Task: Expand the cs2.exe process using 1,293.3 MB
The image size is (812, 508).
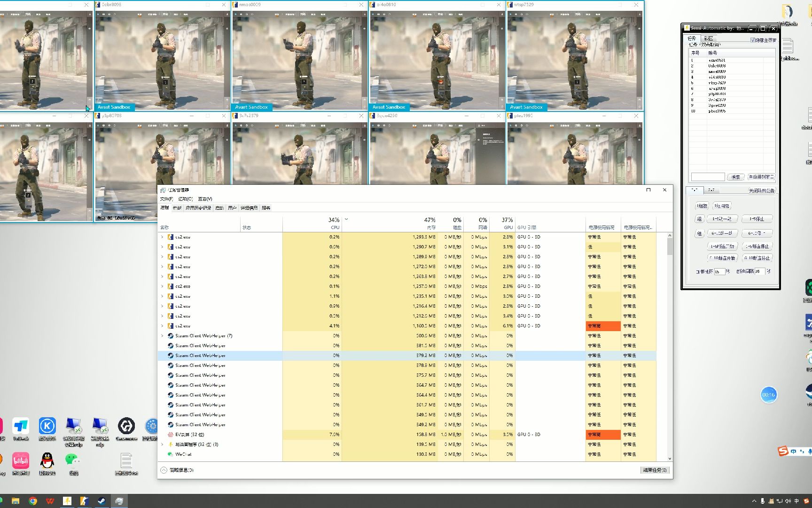Action: tap(163, 237)
